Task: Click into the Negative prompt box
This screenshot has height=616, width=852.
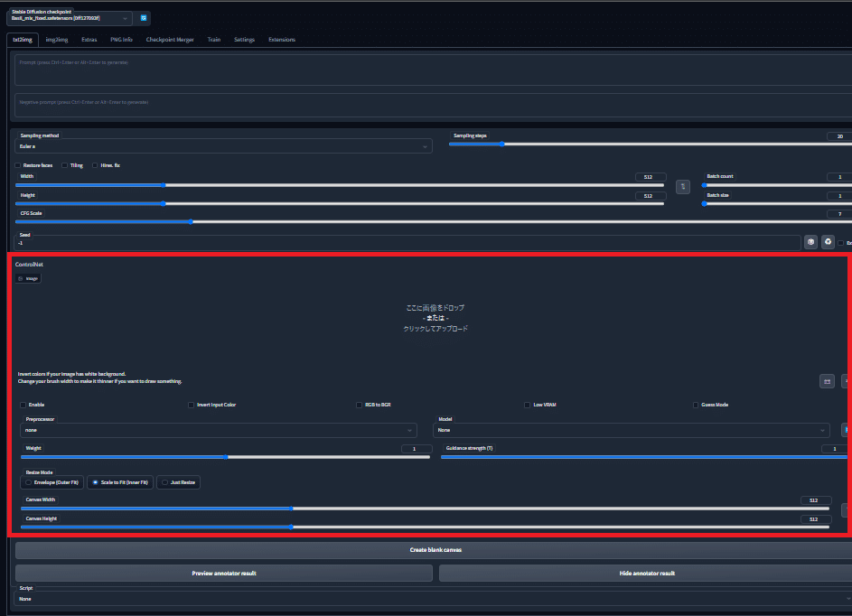Action: coord(433,106)
